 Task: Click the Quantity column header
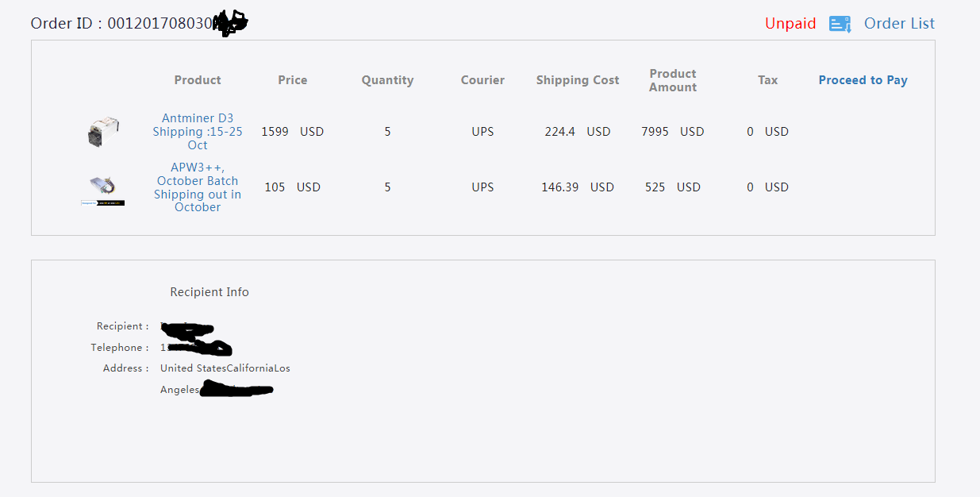387,80
